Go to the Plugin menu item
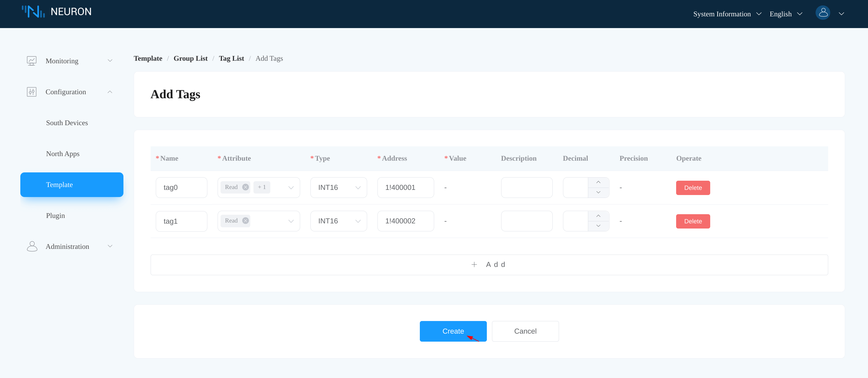 (x=55, y=216)
